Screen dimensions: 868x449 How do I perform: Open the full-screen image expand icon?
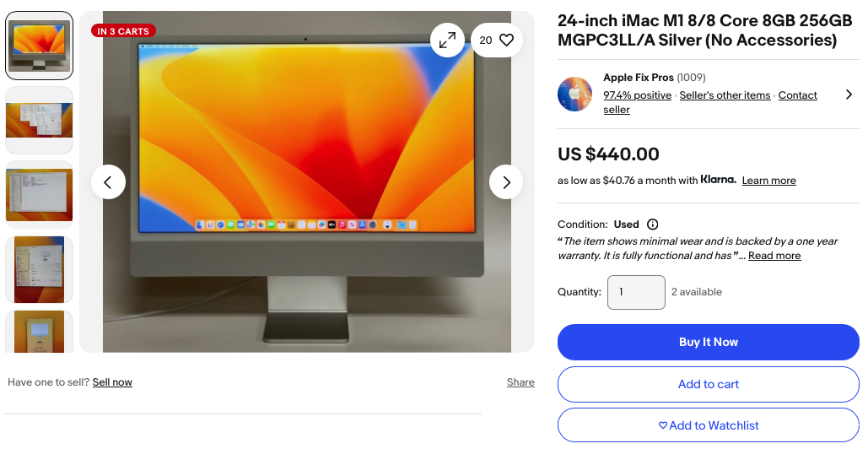[x=447, y=40]
